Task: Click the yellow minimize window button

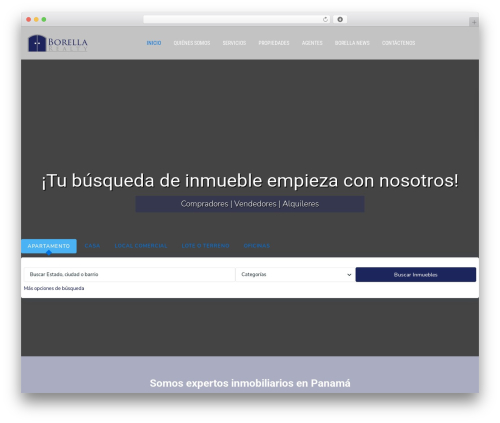Action: click(36, 19)
